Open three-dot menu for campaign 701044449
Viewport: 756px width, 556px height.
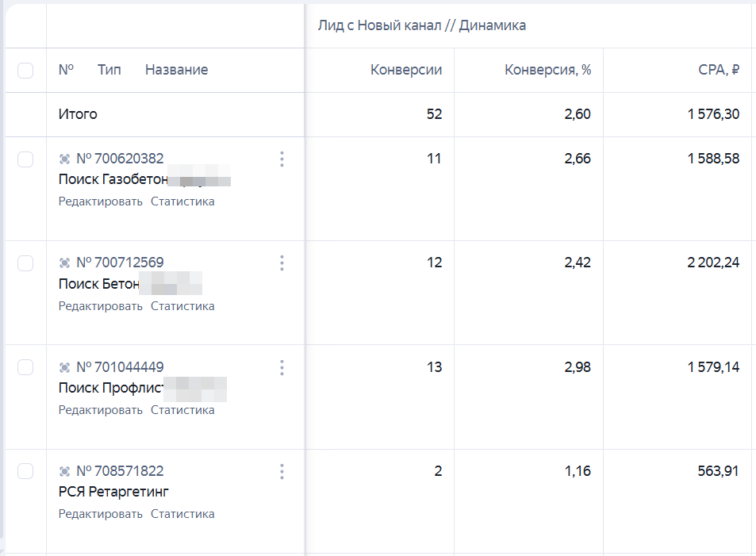(282, 367)
